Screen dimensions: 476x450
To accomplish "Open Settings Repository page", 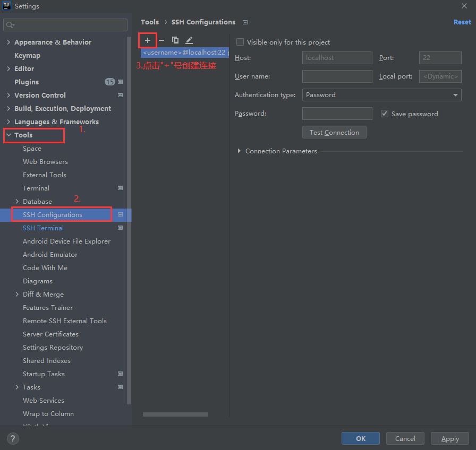I will tap(53, 348).
